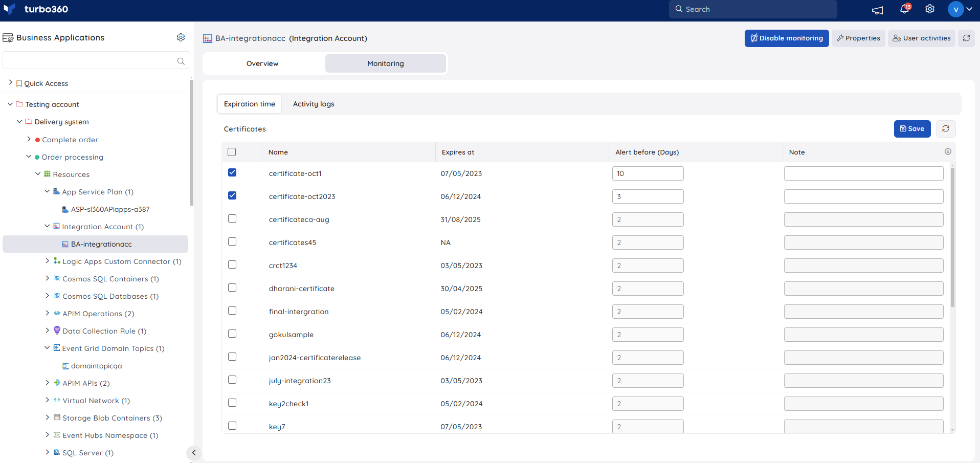The height and width of the screenshot is (463, 980).
Task: Click the Disable monitoring button
Action: 787,38
